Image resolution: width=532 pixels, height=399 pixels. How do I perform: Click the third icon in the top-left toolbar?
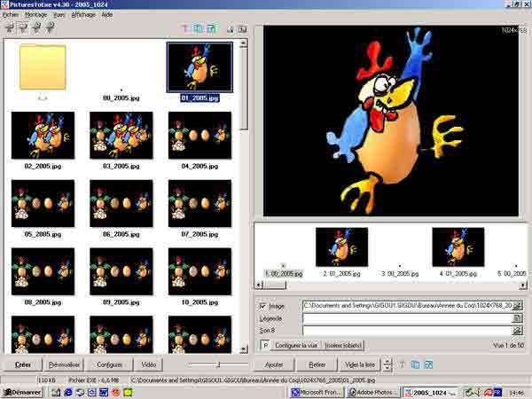tap(36, 27)
